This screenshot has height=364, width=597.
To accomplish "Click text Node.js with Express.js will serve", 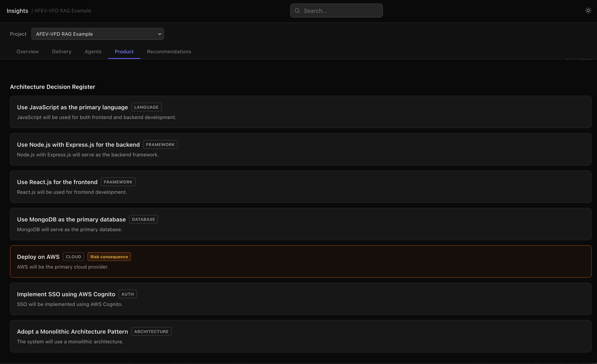I will [x=88, y=155].
